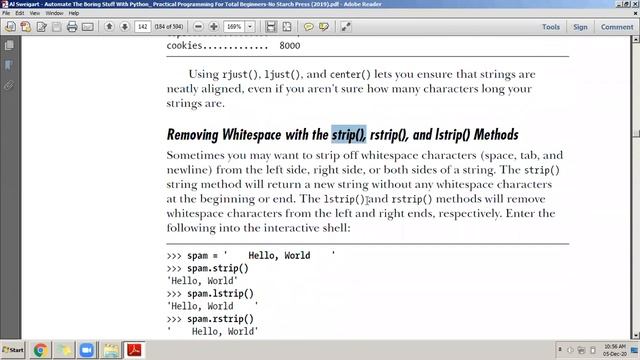Click the Edit document toolbar icon
The height and width of the screenshot is (360, 640).
41,27
